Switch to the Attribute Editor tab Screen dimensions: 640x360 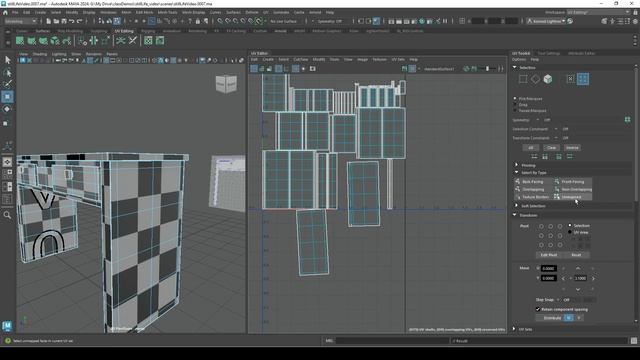(x=581, y=53)
